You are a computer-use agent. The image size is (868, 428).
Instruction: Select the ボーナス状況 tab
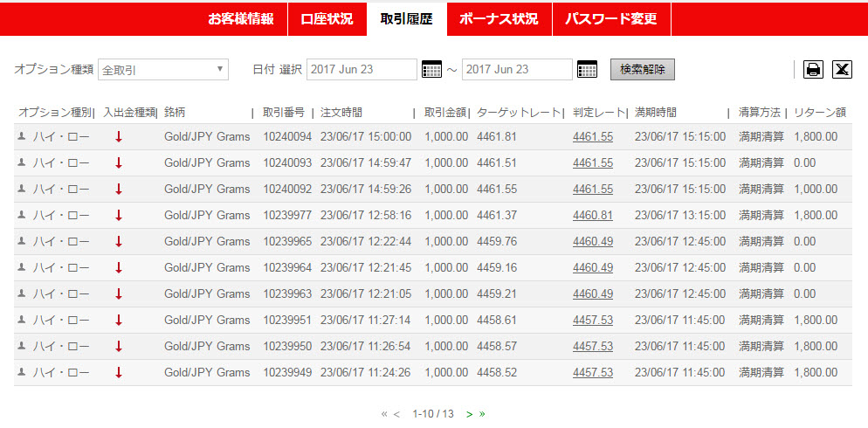point(499,18)
